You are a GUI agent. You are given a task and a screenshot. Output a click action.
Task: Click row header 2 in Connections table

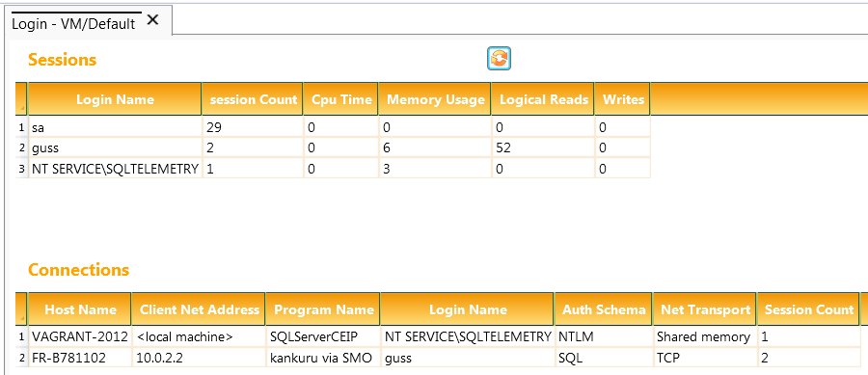(x=21, y=358)
